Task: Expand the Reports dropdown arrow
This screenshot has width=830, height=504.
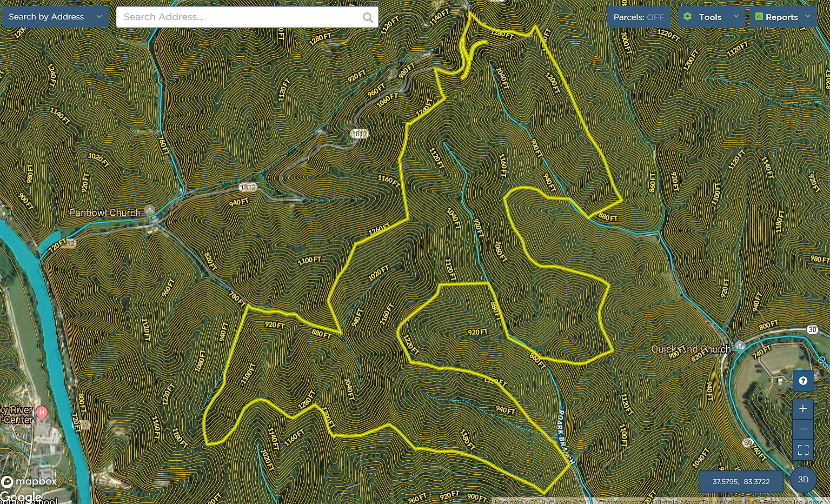Action: 808,17
